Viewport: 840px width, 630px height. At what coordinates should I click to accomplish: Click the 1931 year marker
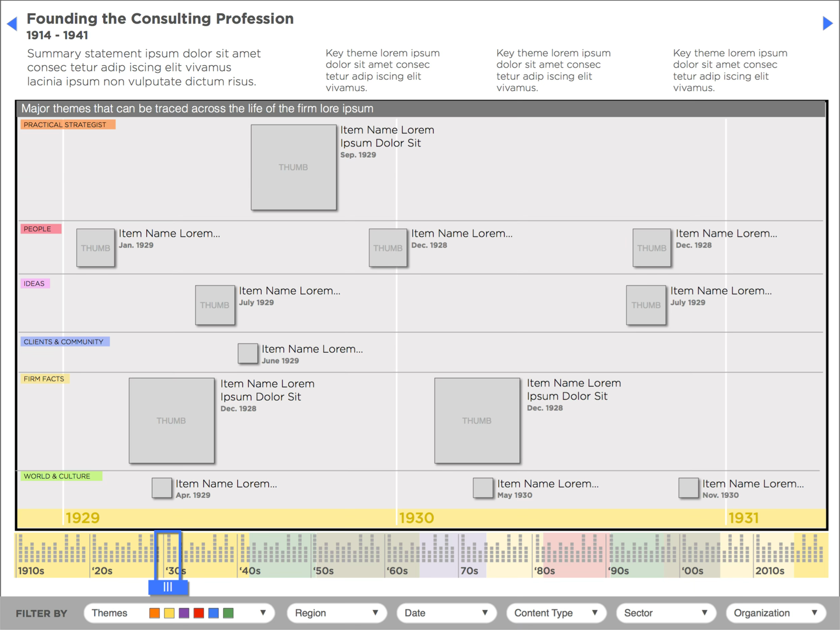tap(744, 518)
